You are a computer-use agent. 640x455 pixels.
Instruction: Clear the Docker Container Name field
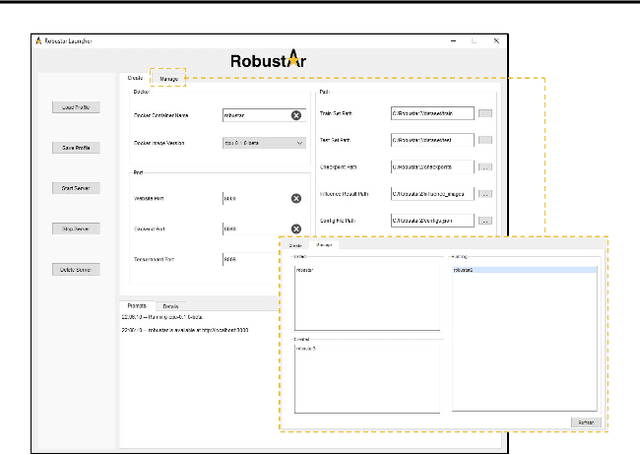(296, 115)
